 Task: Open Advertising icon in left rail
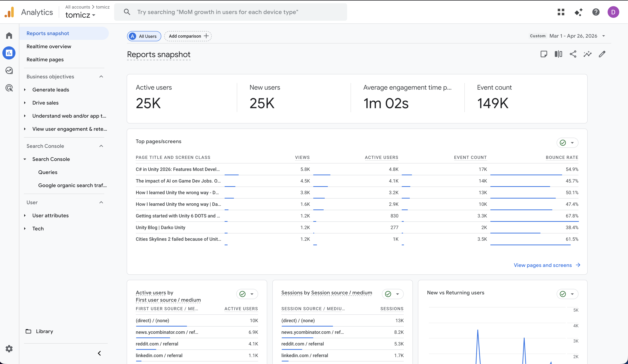tap(9, 88)
